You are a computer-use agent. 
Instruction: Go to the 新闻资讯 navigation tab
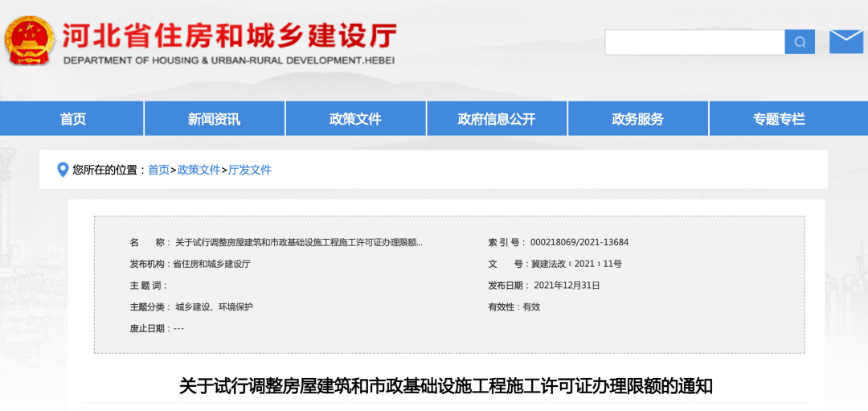coord(214,119)
